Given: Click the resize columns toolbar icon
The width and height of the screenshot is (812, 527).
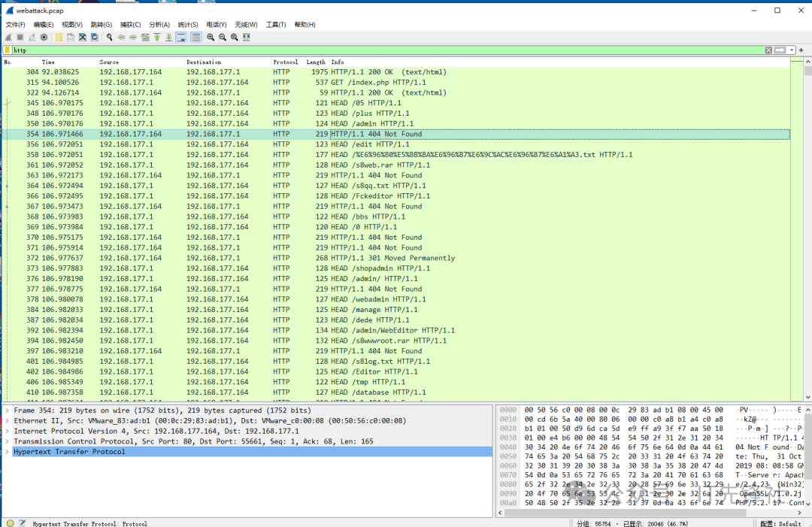Looking at the screenshot, I should click(x=247, y=37).
